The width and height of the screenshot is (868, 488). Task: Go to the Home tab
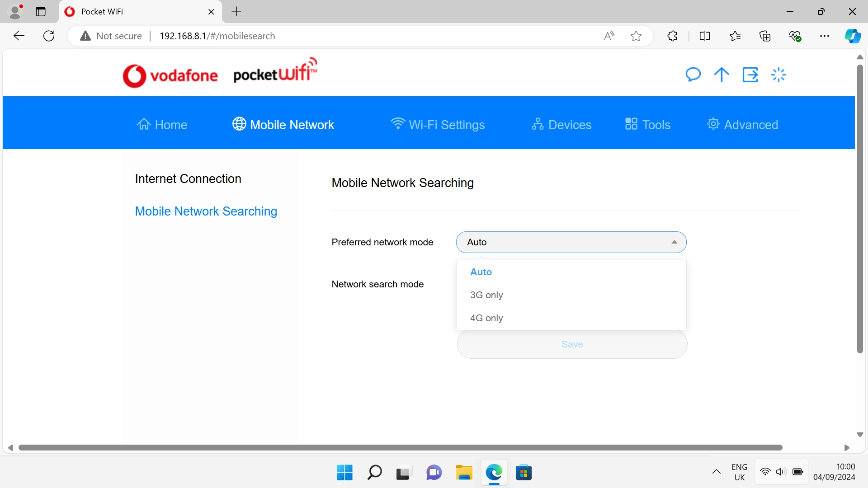click(161, 125)
